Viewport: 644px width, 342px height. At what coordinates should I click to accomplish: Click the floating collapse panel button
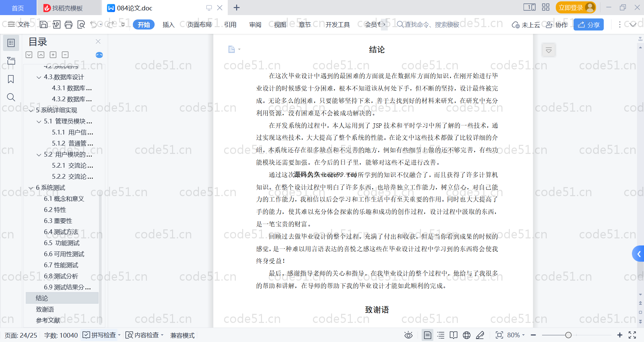(x=549, y=50)
